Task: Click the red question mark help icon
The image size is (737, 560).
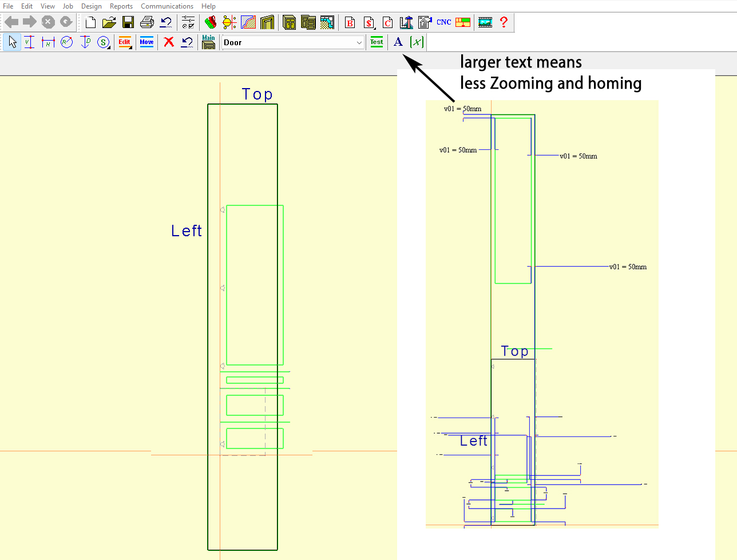Action: tap(504, 22)
